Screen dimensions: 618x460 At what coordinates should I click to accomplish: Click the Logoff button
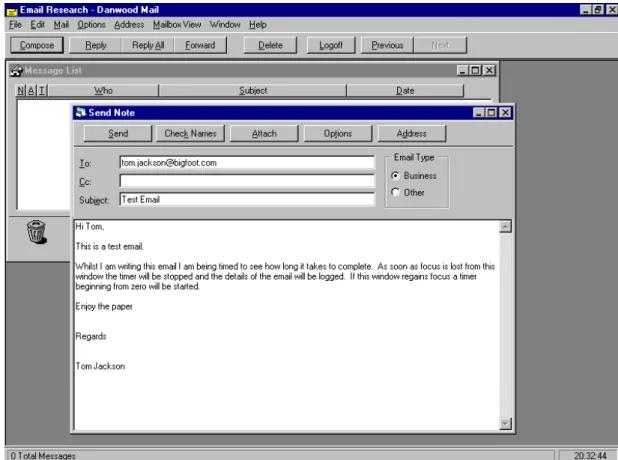coord(331,45)
